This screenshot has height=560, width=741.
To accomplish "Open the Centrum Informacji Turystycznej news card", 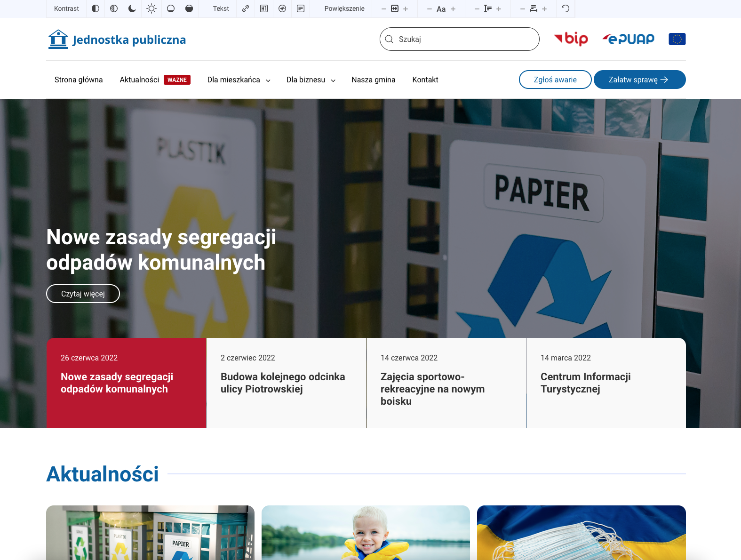I will 606,383.
